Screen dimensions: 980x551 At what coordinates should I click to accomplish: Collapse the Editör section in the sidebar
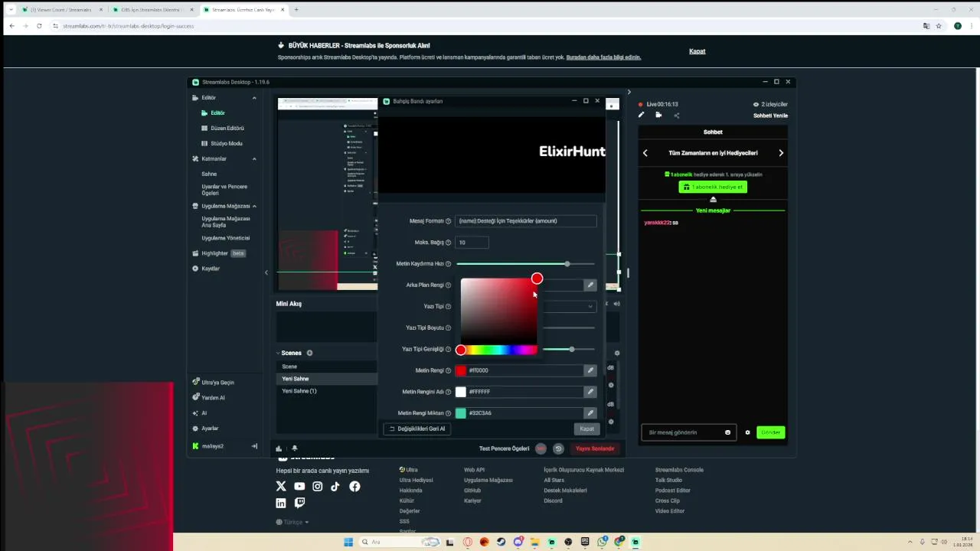[254, 98]
